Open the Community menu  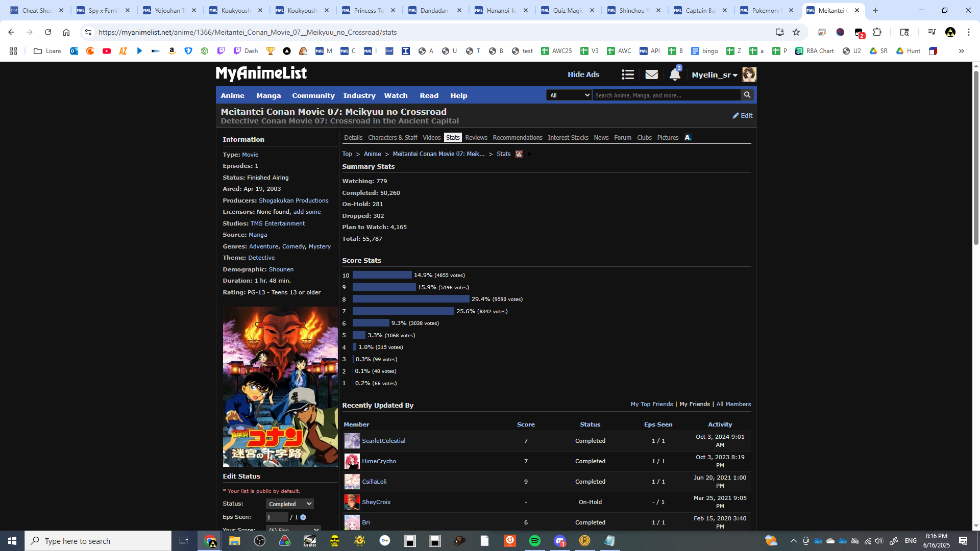[x=313, y=95]
